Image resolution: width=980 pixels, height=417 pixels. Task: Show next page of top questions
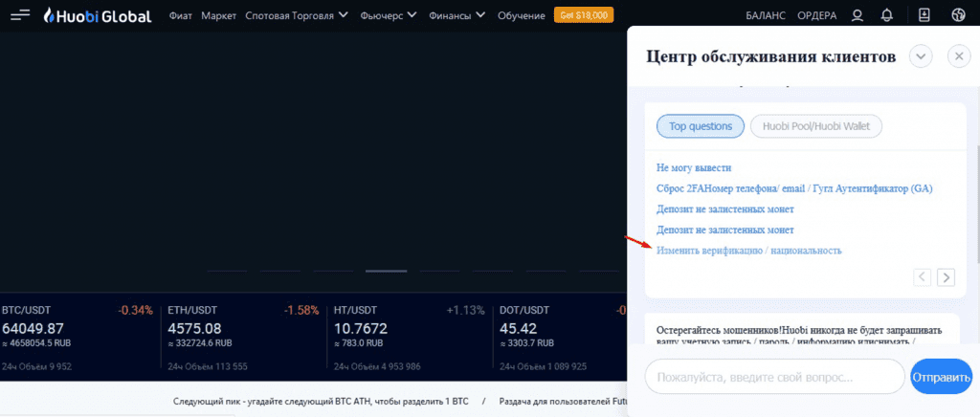[x=947, y=276]
